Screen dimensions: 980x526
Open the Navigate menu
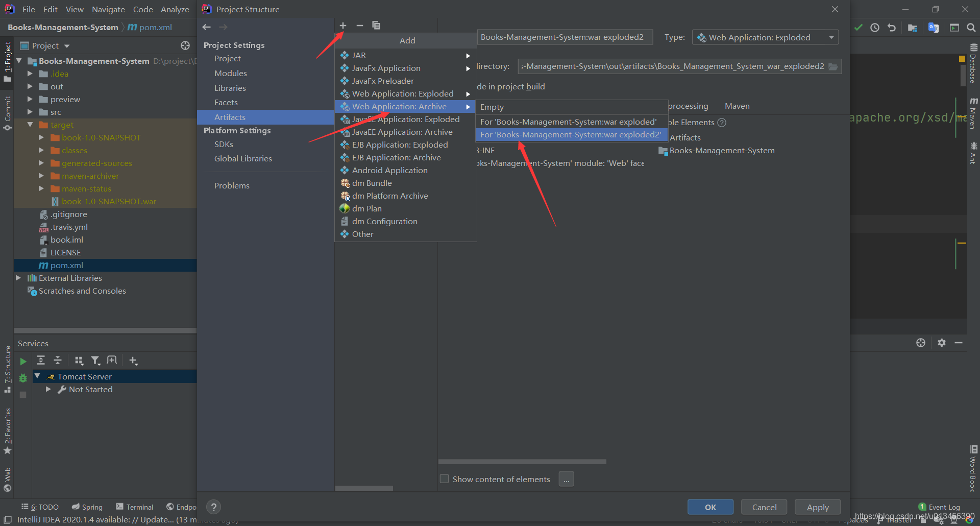pyautogui.click(x=108, y=9)
